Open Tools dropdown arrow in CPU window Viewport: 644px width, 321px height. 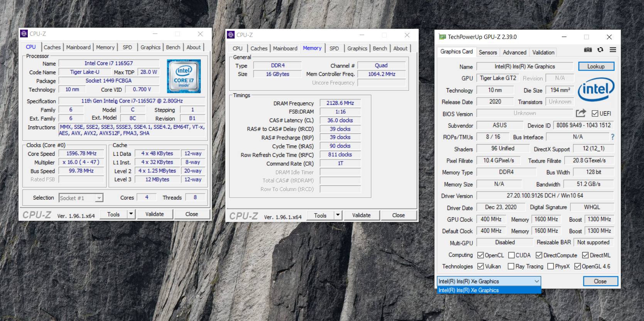pos(131,214)
